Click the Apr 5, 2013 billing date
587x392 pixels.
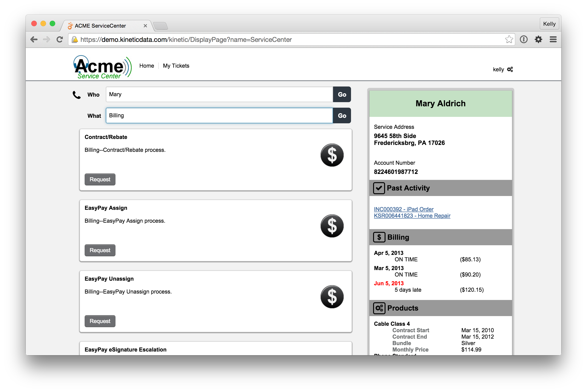(x=388, y=253)
